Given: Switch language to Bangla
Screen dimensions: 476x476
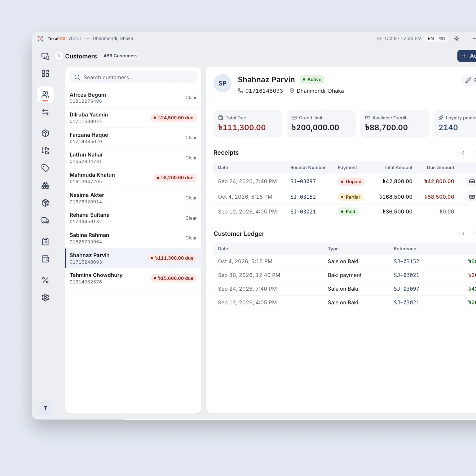Looking at the screenshot, I should [x=442, y=39].
